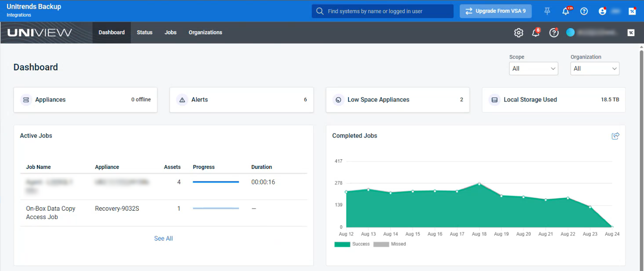Viewport: 644px width, 271px height.
Task: Open UniView notifications bell with badge 6
Action: 535,33
